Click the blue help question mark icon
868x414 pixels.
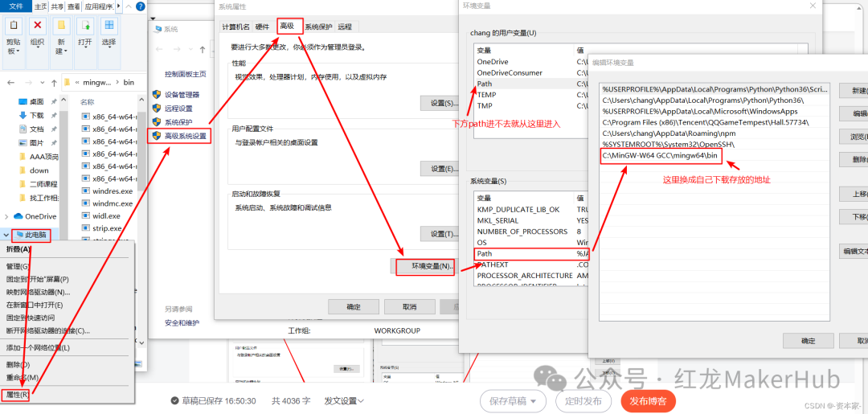click(141, 6)
